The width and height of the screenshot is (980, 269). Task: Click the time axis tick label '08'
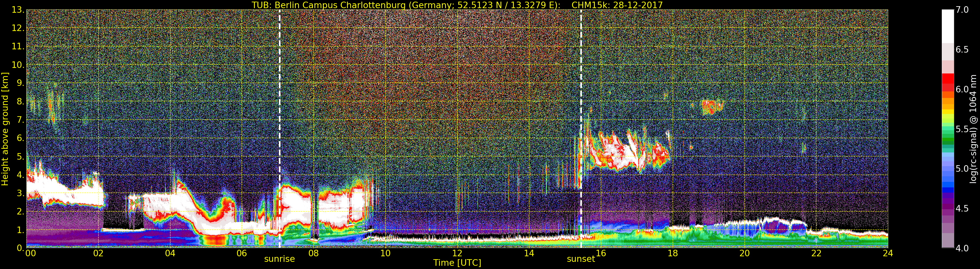click(x=313, y=253)
